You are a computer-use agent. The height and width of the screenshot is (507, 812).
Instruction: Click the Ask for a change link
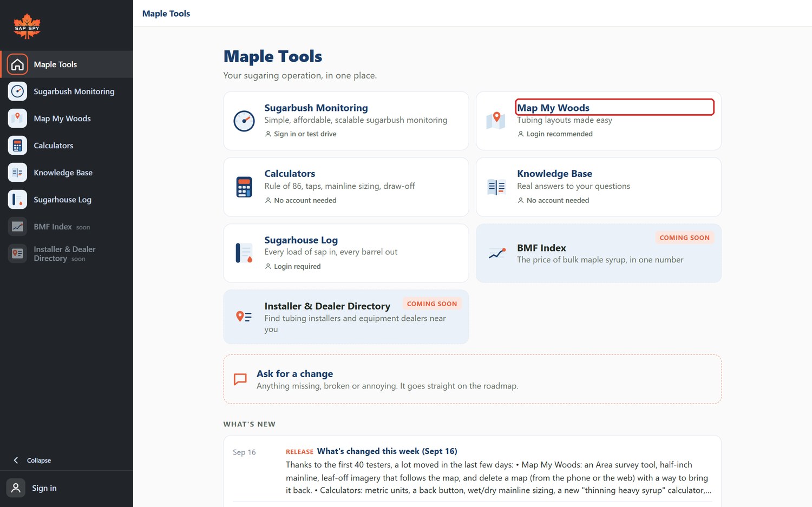[294, 374]
